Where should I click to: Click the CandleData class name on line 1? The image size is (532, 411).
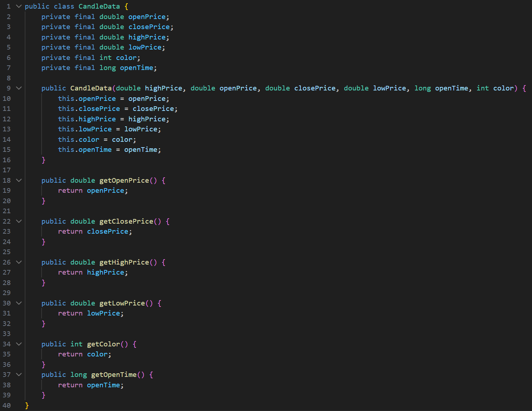click(x=99, y=6)
